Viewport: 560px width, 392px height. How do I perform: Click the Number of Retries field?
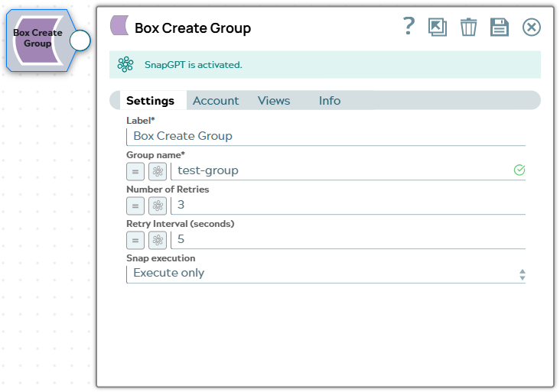click(x=348, y=205)
